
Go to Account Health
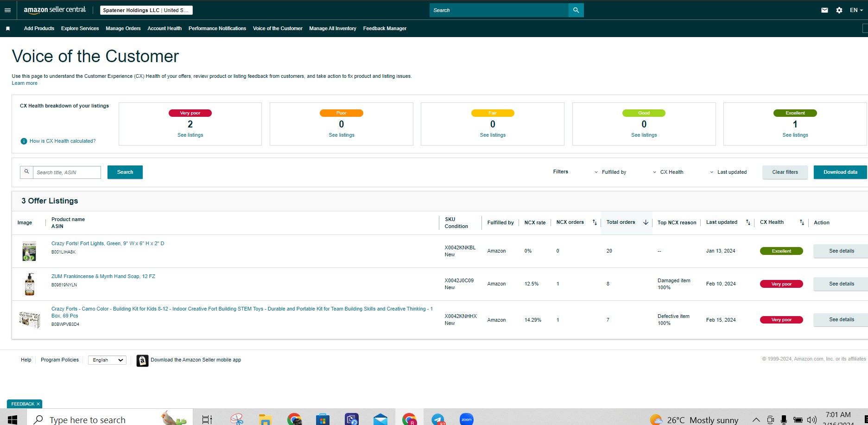tap(165, 29)
